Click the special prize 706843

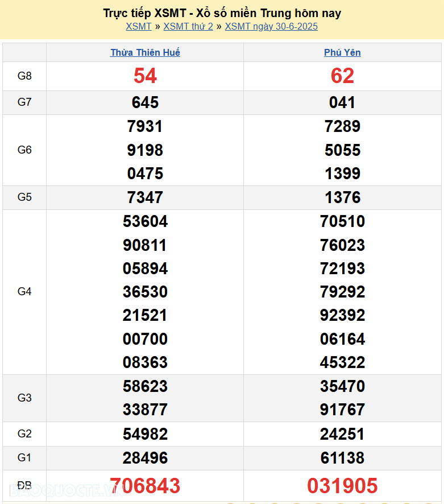click(145, 486)
